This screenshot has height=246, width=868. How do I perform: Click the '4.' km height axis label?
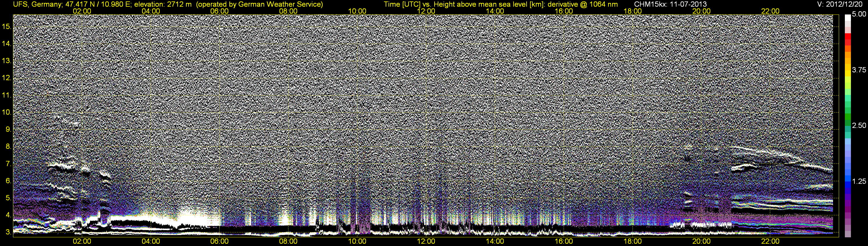8,215
